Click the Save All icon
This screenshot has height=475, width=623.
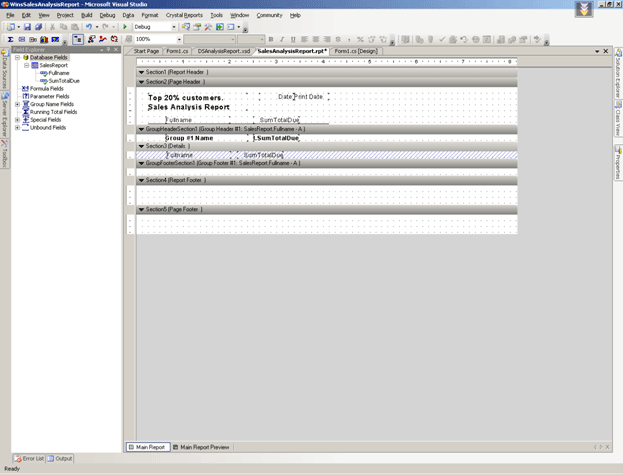(38, 27)
